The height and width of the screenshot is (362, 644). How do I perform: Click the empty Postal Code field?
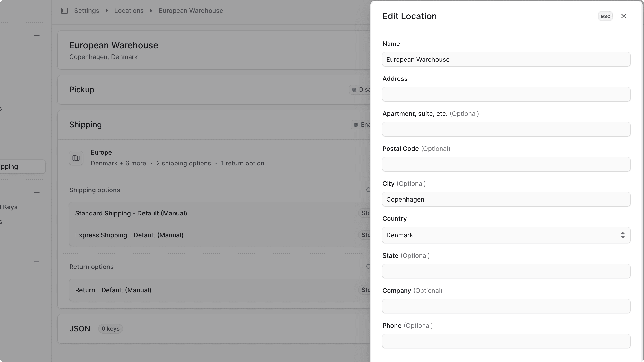pyautogui.click(x=506, y=164)
